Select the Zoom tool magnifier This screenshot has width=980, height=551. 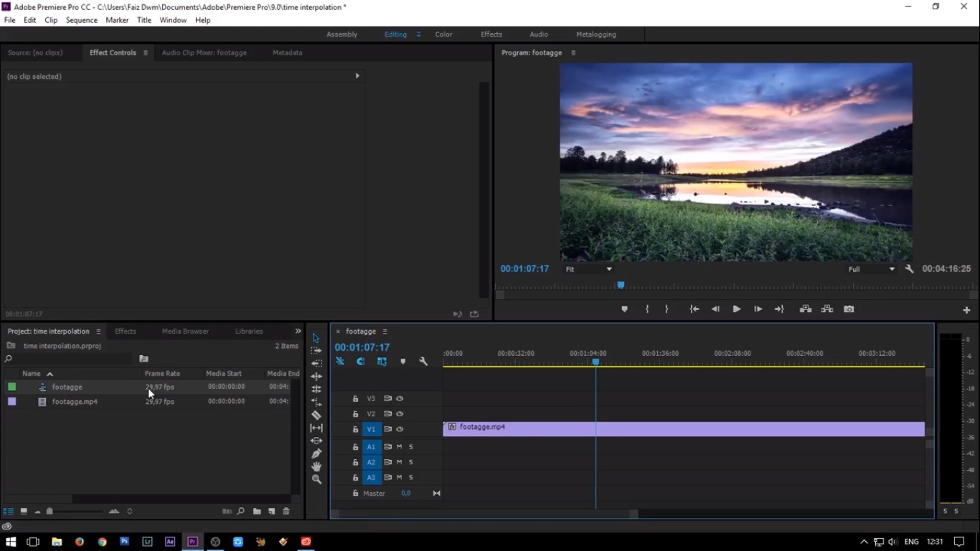316,479
